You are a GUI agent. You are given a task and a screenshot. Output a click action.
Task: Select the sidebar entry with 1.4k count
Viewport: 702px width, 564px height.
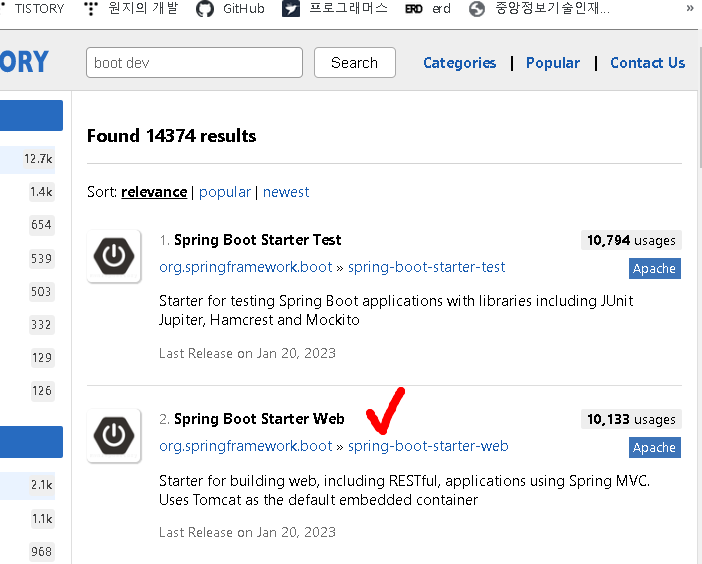tap(41, 192)
